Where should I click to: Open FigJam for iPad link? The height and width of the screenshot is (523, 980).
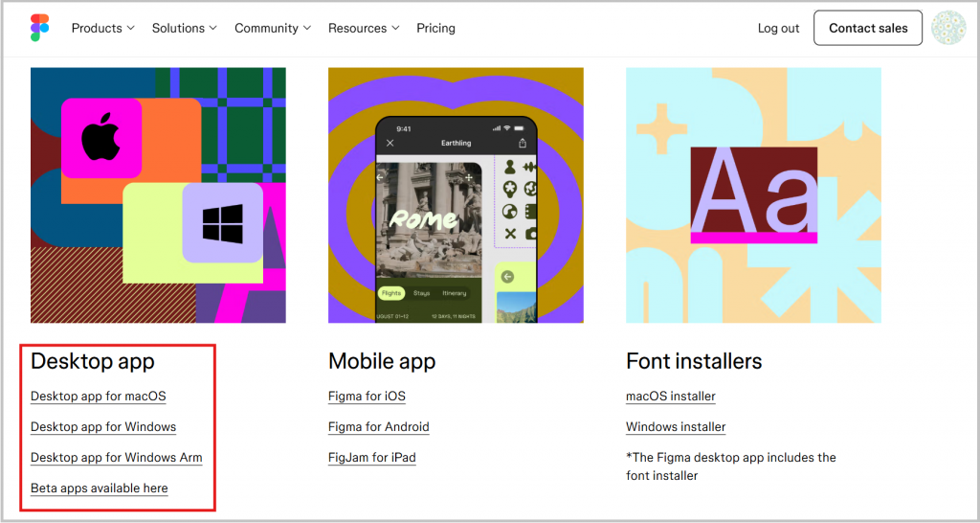coord(372,457)
